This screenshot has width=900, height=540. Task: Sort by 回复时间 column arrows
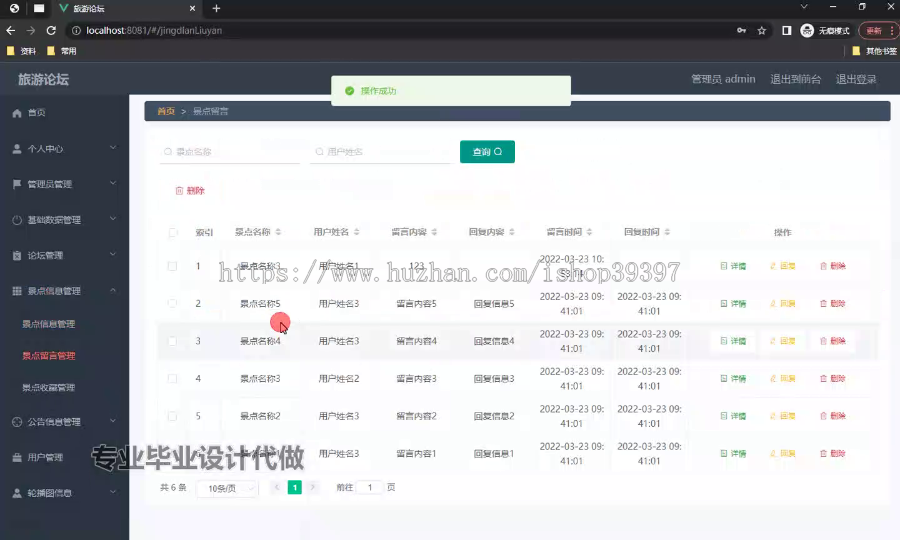(667, 232)
